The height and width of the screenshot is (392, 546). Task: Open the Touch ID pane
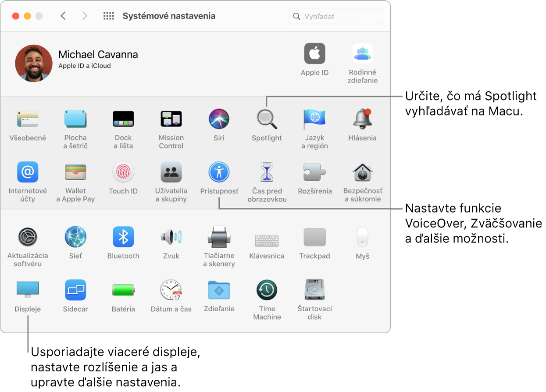(123, 172)
